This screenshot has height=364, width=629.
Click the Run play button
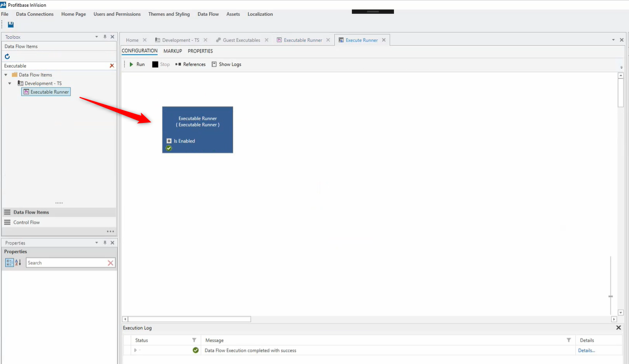point(132,64)
